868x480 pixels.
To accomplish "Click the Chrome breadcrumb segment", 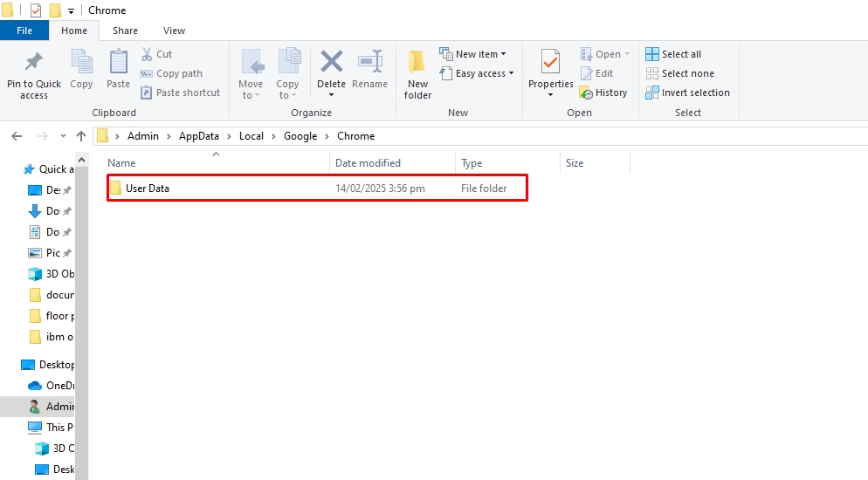I will coord(356,136).
